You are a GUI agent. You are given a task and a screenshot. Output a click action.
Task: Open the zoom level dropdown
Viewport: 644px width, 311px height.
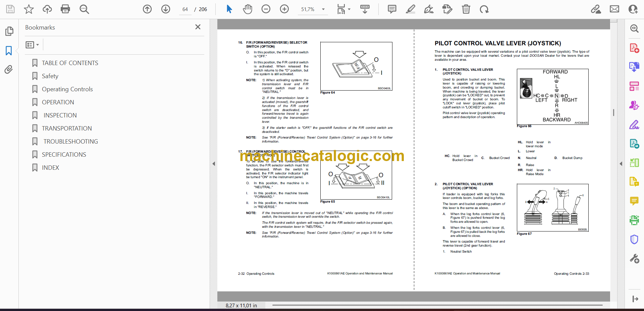click(323, 9)
